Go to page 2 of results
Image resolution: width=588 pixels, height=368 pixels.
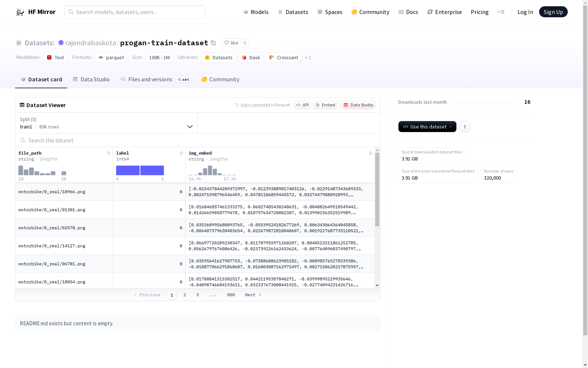click(184, 295)
